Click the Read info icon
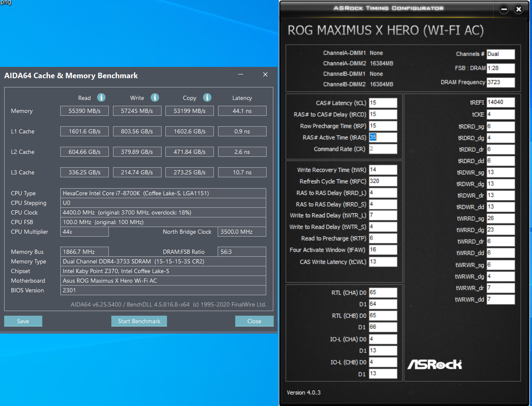 pyautogui.click(x=101, y=97)
